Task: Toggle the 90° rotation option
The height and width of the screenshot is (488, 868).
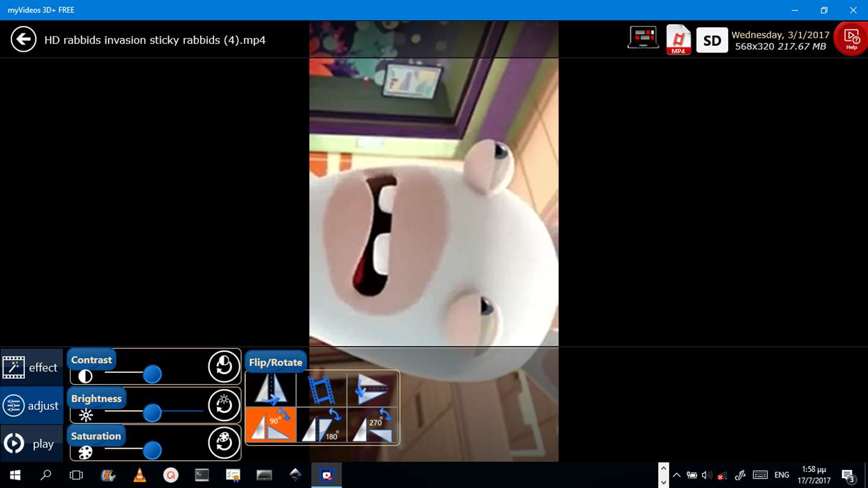Action: point(271,425)
